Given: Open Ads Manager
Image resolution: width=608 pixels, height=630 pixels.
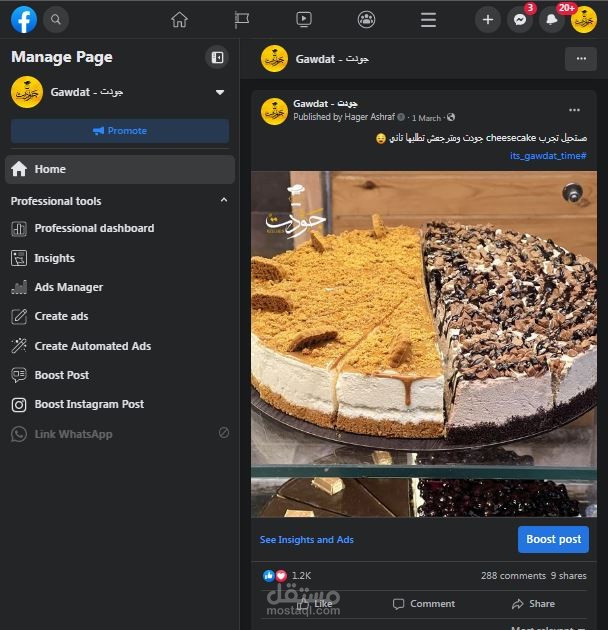Looking at the screenshot, I should pos(68,287).
